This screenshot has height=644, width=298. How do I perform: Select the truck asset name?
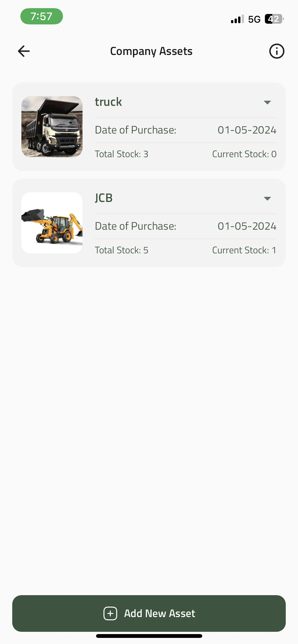[109, 102]
